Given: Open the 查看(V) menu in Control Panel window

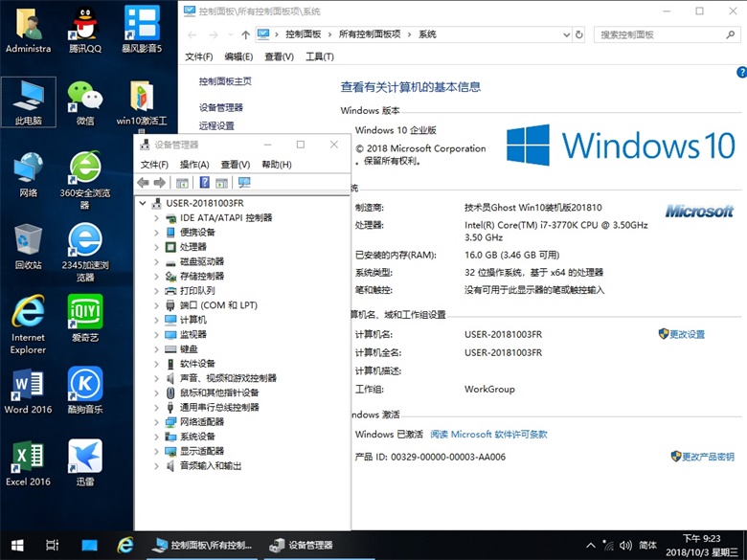Looking at the screenshot, I should (279, 56).
